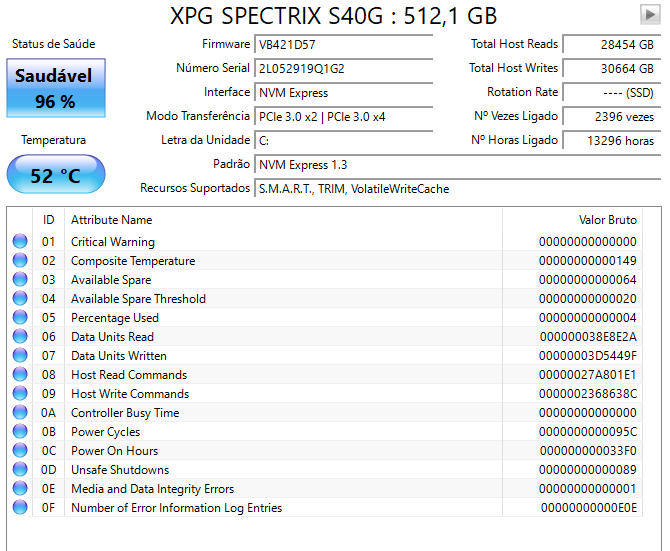Click the next disk arrow button
The width and height of the screenshot is (670, 551).
click(x=650, y=15)
